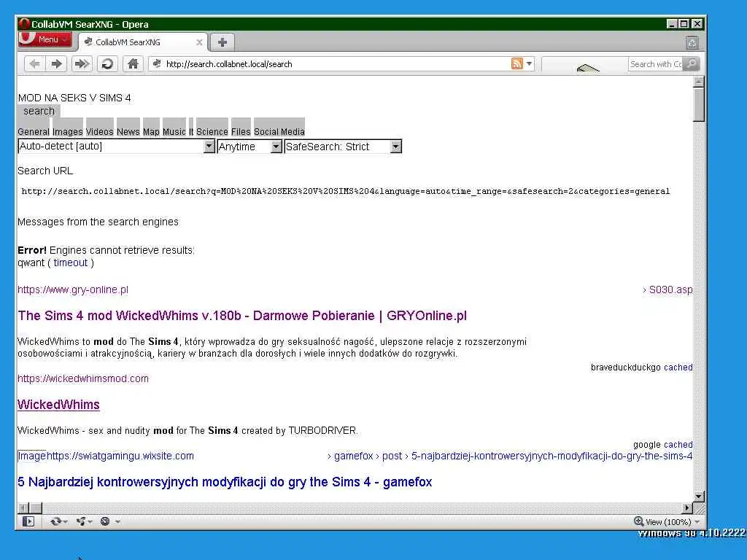This screenshot has width=747, height=560.
Task: Click the View (100%) zoom button
Action: pyautogui.click(x=662, y=521)
